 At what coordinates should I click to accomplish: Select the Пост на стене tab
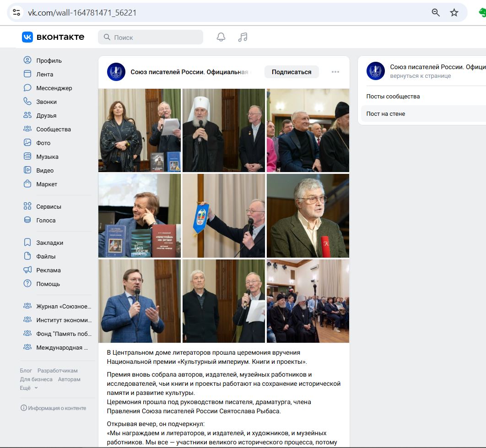385,113
